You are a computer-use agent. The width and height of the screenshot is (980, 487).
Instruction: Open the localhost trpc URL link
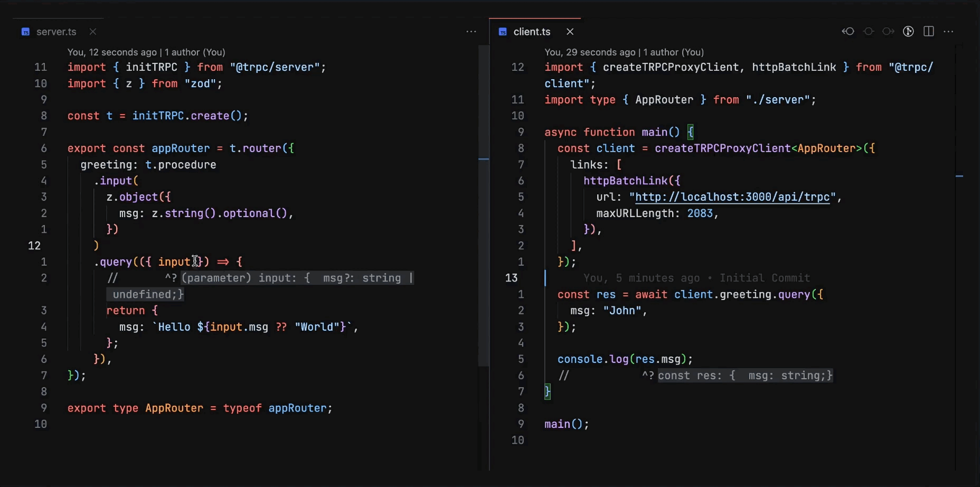coord(733,196)
